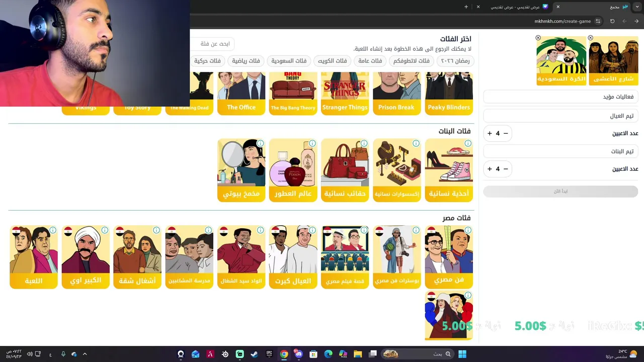This screenshot has height=362, width=644.
Task: Go back in the browser
Action: coord(636,21)
